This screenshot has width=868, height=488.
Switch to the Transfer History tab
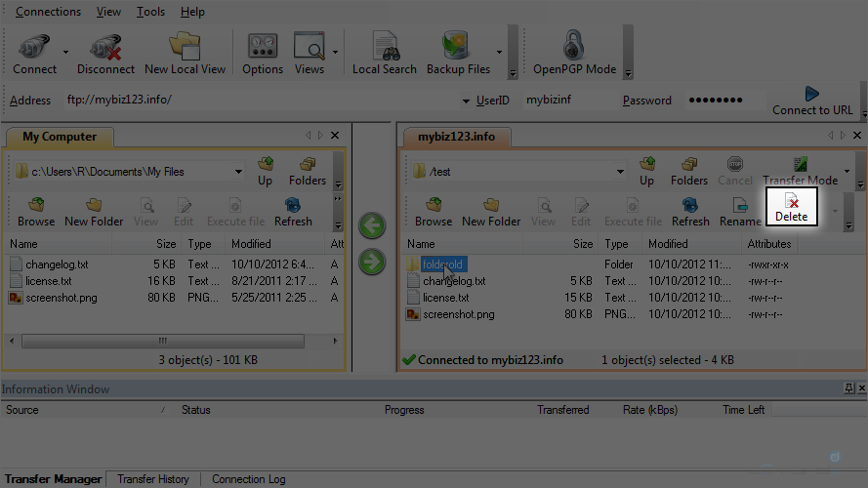153,479
